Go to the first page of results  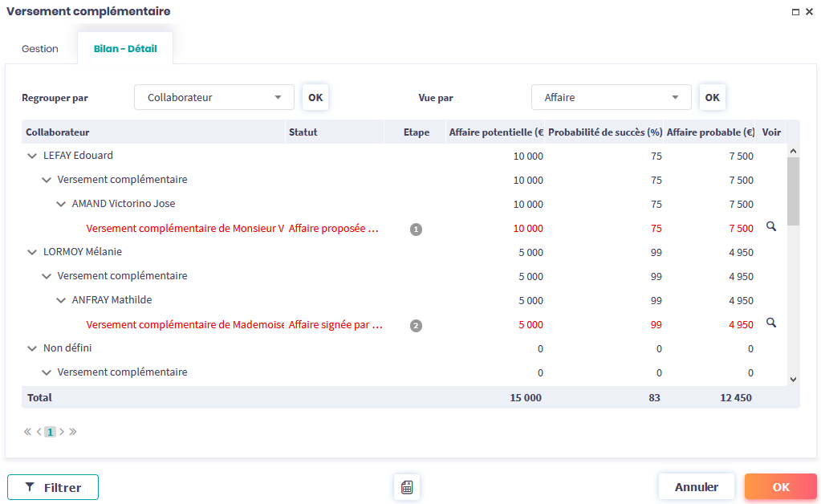click(28, 432)
